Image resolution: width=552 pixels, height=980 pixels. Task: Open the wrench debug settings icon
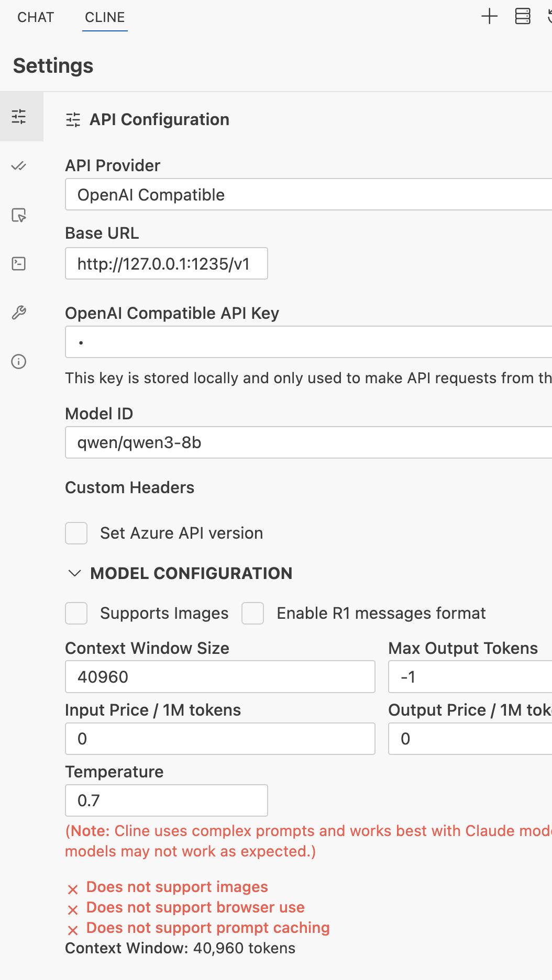click(x=19, y=313)
